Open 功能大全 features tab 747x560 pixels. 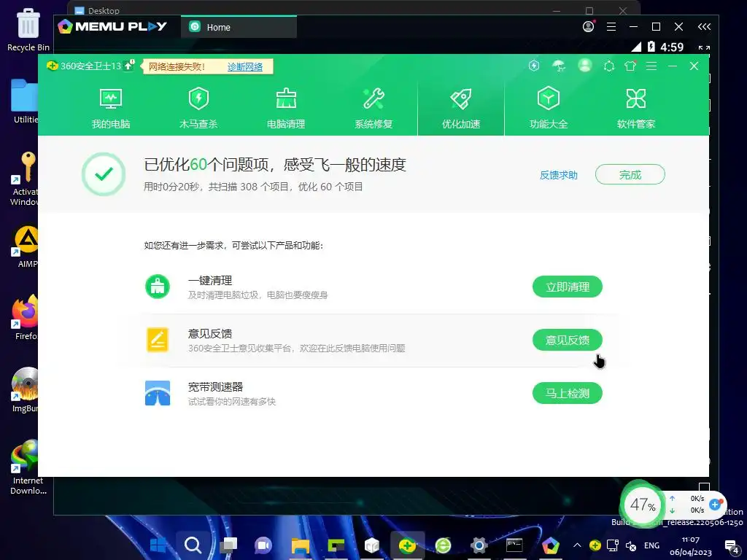[x=549, y=109]
